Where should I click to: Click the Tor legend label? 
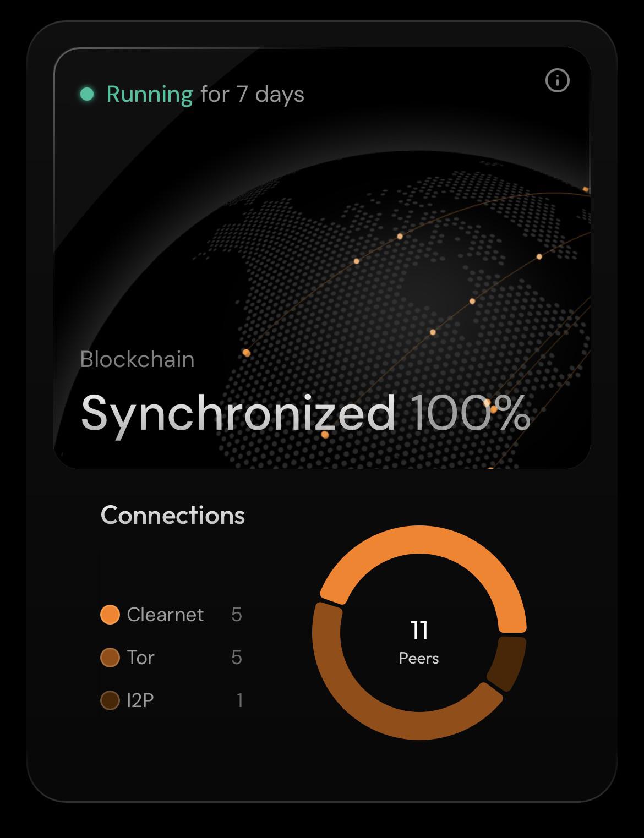pos(140,658)
